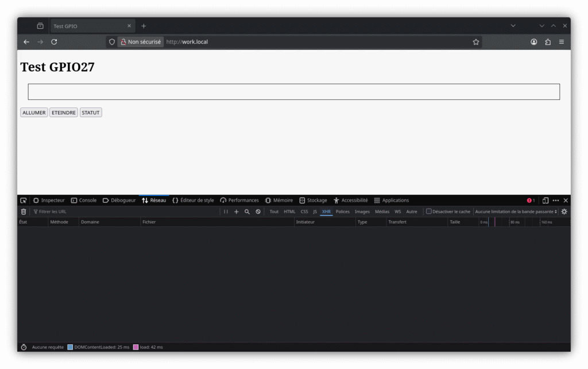Toggle responsive design mode icon

[545, 201]
